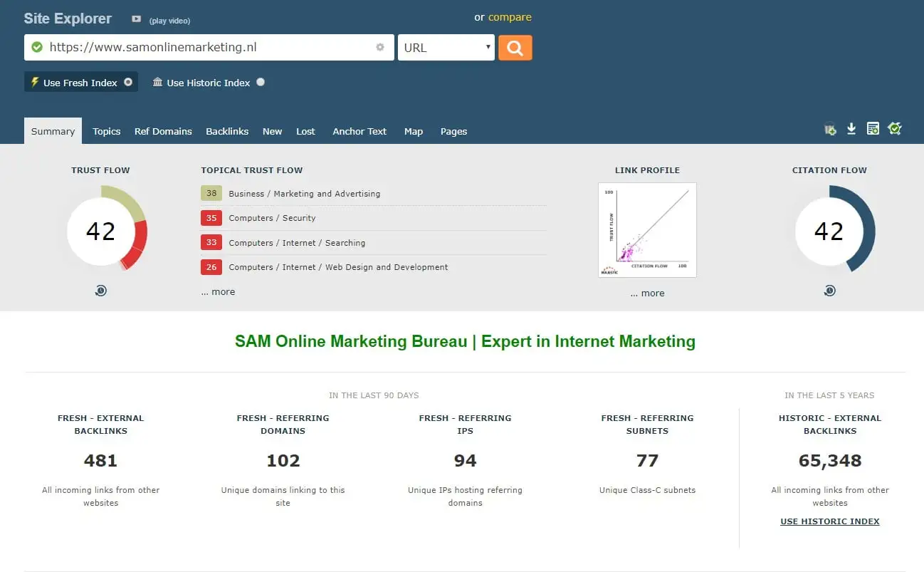Click the orange search magnifier button

(x=515, y=48)
